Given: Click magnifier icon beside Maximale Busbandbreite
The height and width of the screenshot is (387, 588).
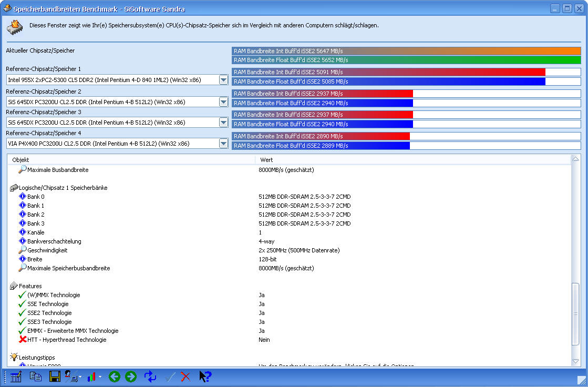Looking at the screenshot, I should point(23,169).
